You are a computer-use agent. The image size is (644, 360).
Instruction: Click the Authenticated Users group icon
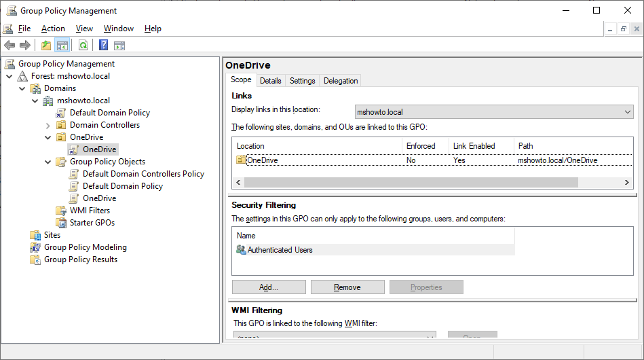(241, 249)
